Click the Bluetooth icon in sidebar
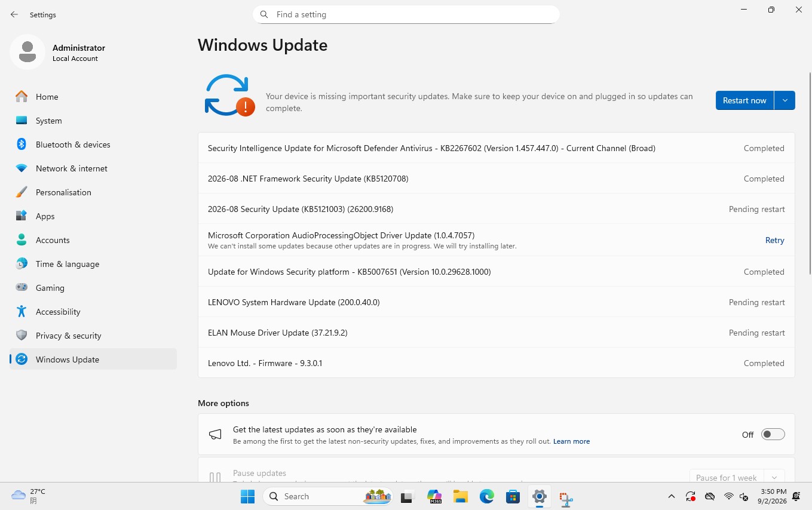Screen dimensions: 812x510 point(22,145)
